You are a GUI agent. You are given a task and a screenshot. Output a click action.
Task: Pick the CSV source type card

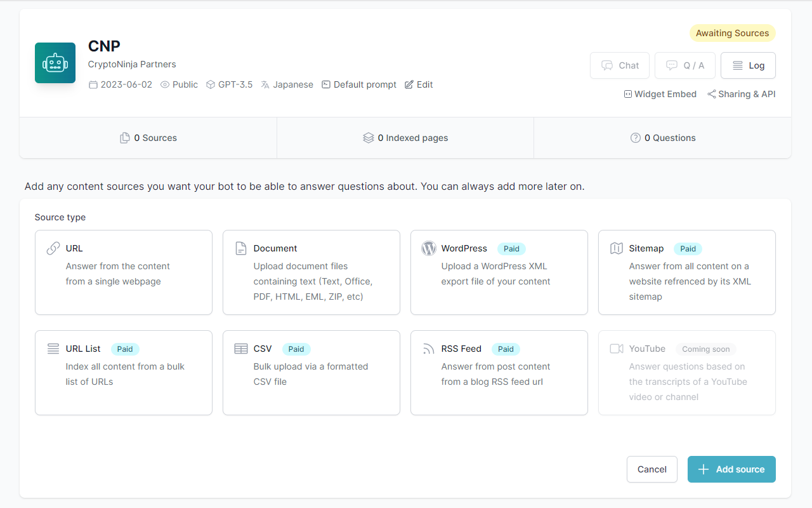[311, 373]
